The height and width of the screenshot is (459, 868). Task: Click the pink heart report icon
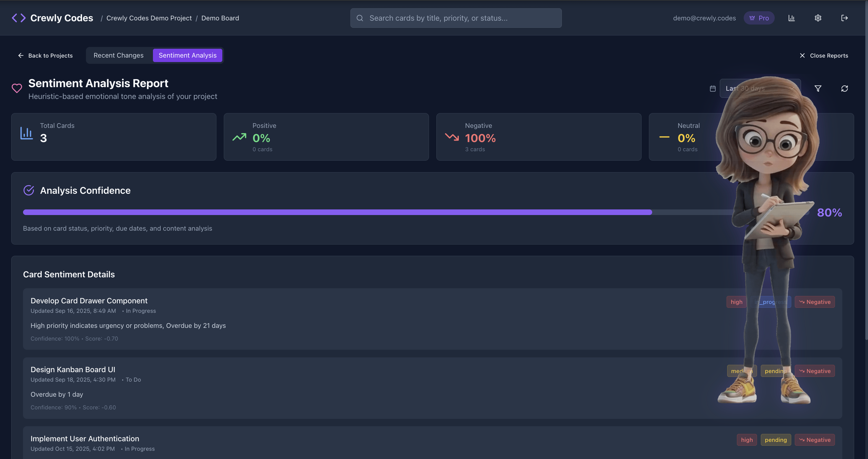coord(17,88)
